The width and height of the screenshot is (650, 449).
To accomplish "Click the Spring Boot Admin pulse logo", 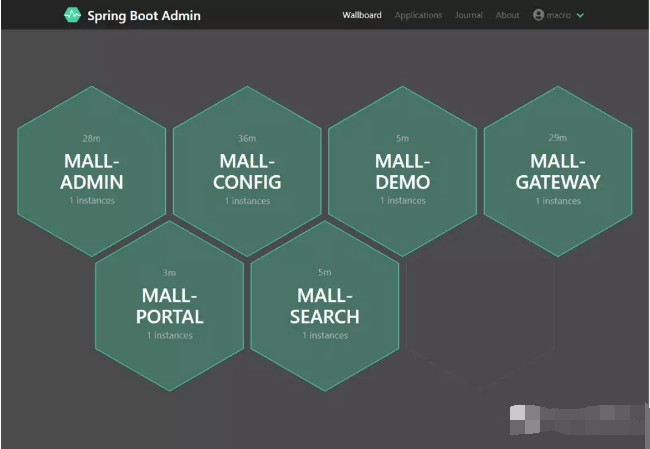I will point(72,15).
